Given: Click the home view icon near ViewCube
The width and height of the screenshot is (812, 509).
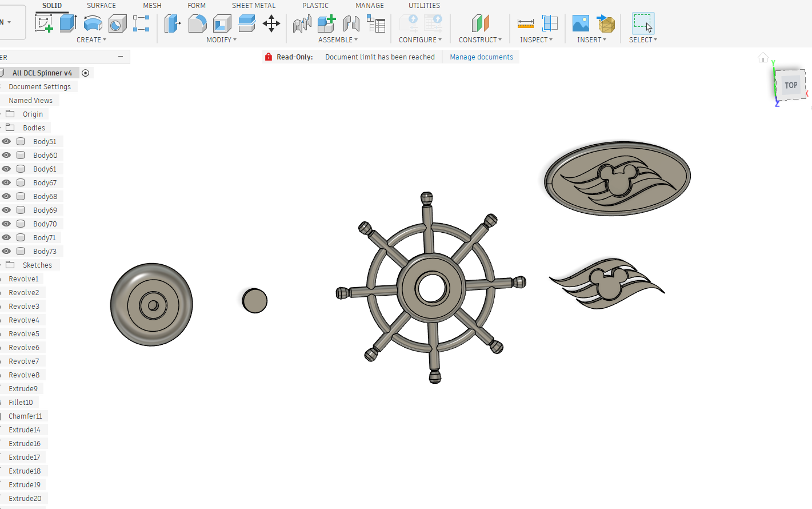Looking at the screenshot, I should pos(763,58).
